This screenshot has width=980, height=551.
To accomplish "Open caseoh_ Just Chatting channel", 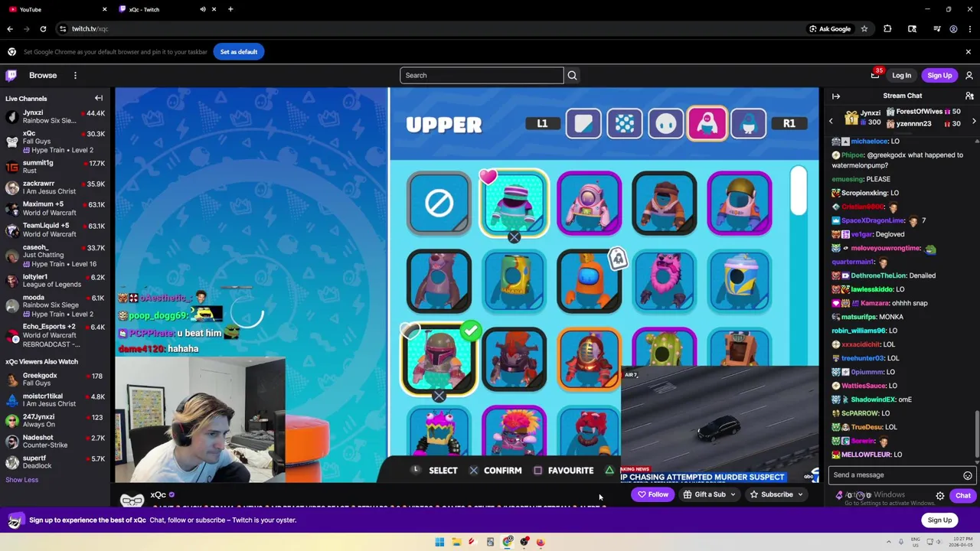I will point(55,256).
